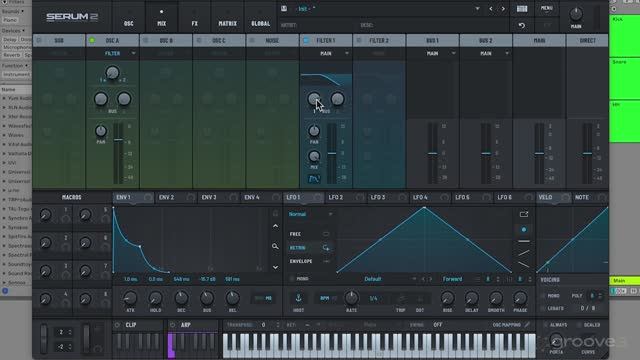Toggle the OSC A enable button
Screen dimensions: 640x360
(92, 40)
